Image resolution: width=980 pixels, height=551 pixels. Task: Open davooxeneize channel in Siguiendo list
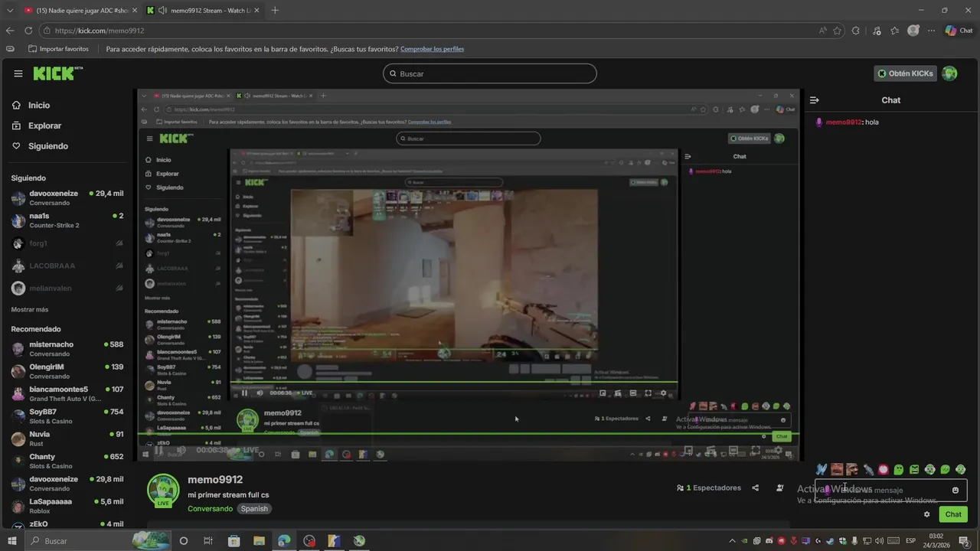pos(67,198)
